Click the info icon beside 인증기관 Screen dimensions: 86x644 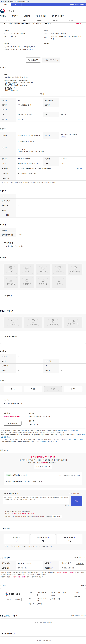tap(50, 563)
